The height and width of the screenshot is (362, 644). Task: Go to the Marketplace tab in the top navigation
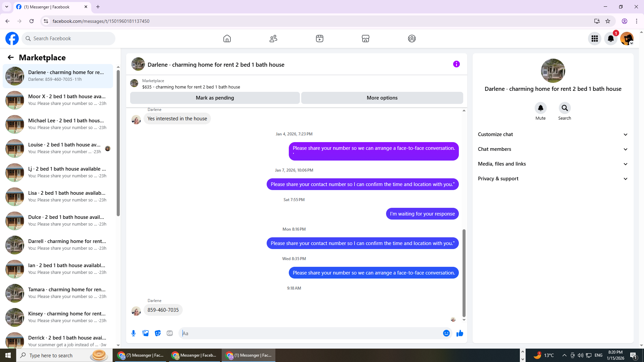pyautogui.click(x=366, y=39)
